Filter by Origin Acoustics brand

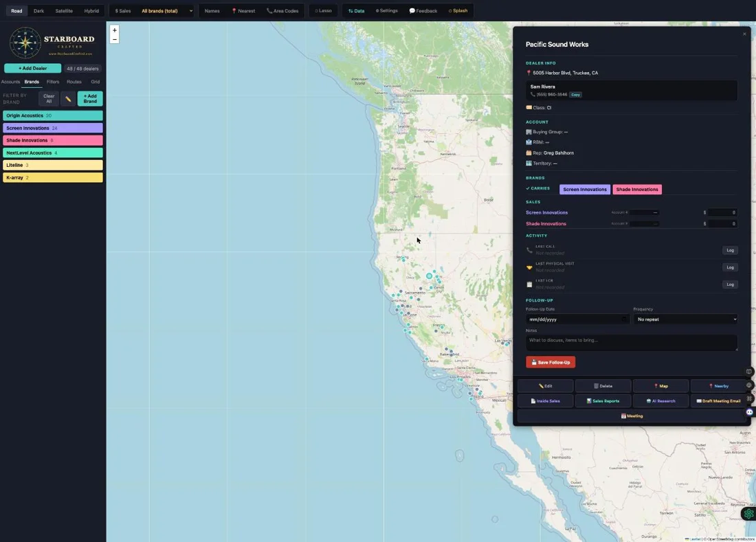click(x=53, y=115)
